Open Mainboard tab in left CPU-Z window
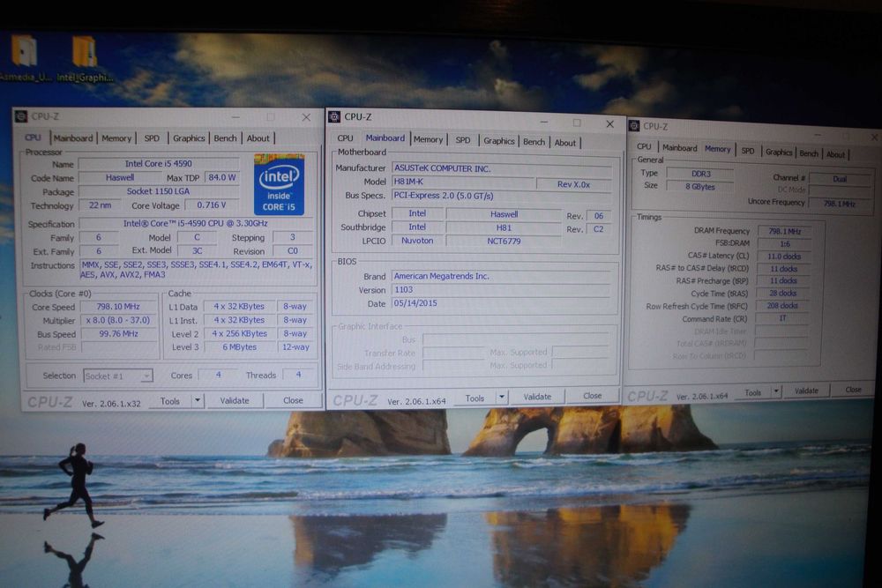The image size is (882, 588). [x=73, y=138]
